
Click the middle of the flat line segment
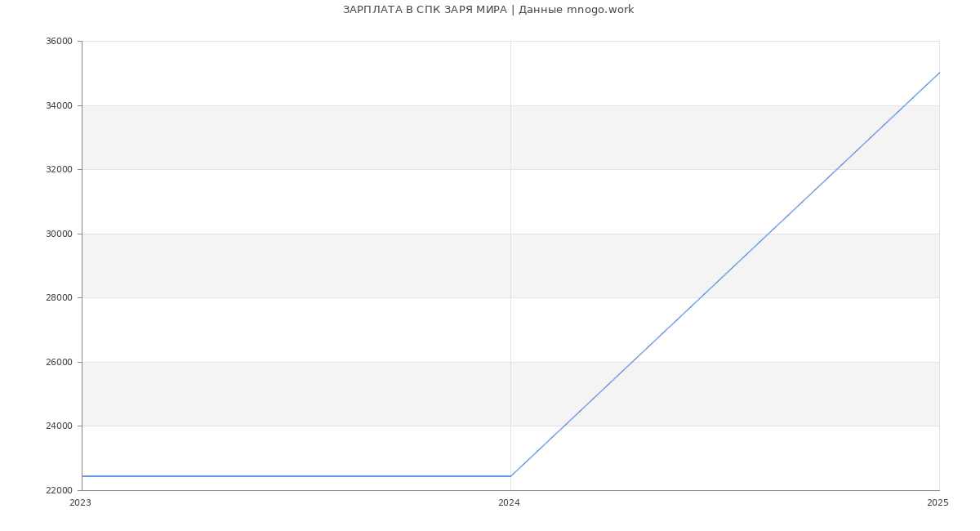pyautogui.click(x=296, y=476)
